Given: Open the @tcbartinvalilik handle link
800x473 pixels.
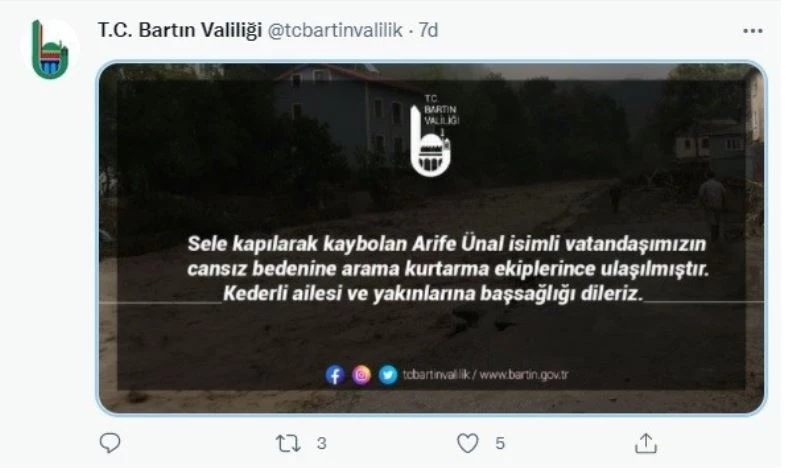Looking at the screenshot, I should pos(335,31).
